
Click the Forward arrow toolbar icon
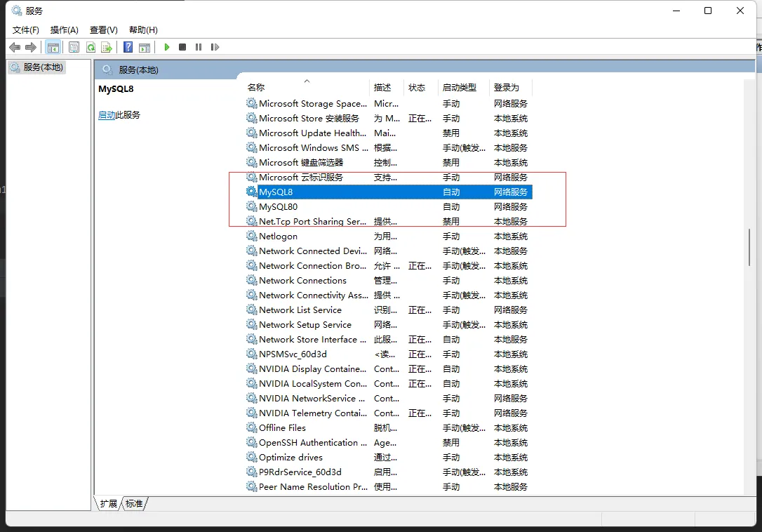click(31, 47)
